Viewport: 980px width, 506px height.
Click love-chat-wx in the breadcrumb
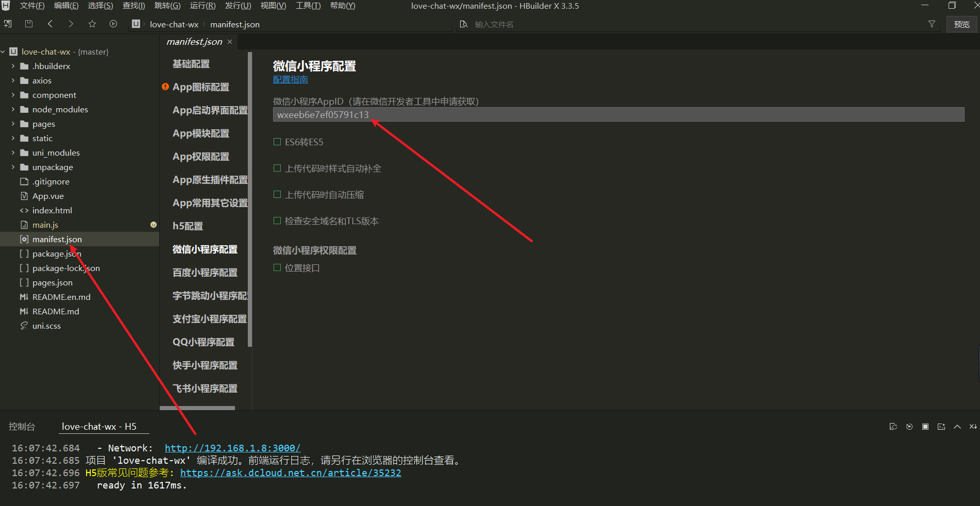[x=174, y=24]
